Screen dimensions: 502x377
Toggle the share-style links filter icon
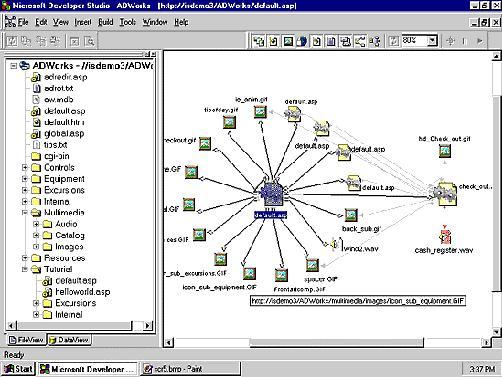tap(360, 41)
